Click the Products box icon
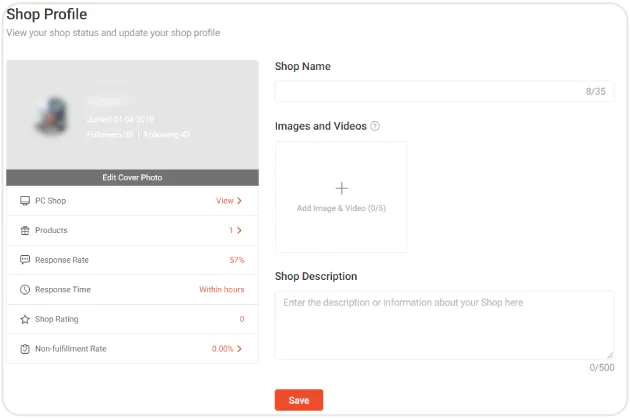The height and width of the screenshot is (418, 630). click(x=25, y=231)
